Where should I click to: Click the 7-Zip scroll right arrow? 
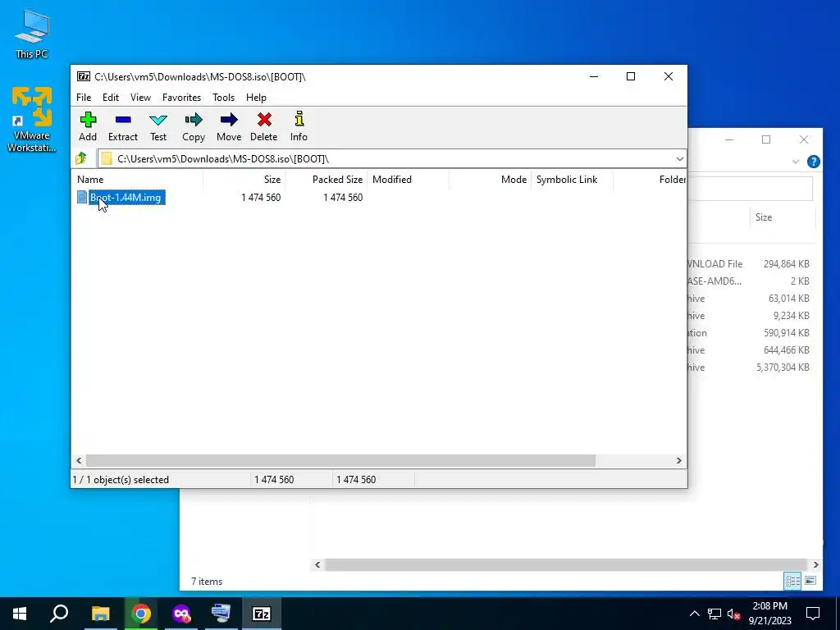678,461
